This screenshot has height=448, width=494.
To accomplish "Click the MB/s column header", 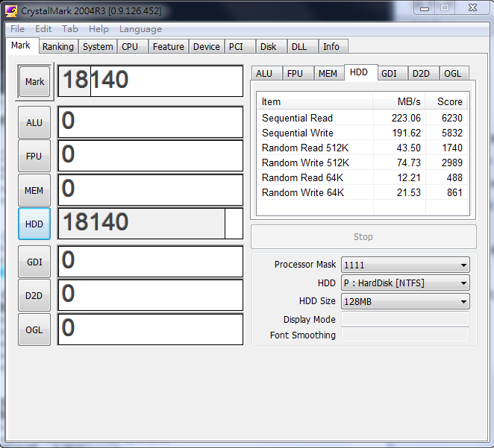I will [x=399, y=101].
